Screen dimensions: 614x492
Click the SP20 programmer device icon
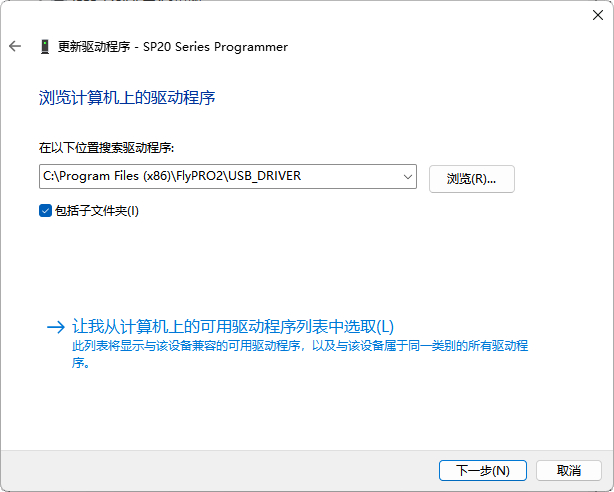point(45,47)
